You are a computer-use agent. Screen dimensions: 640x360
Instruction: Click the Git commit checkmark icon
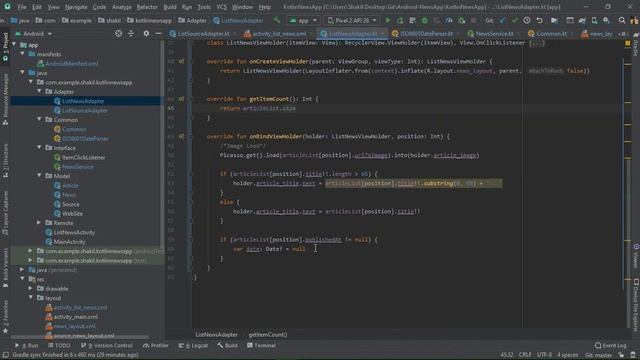pyautogui.click(x=515, y=20)
